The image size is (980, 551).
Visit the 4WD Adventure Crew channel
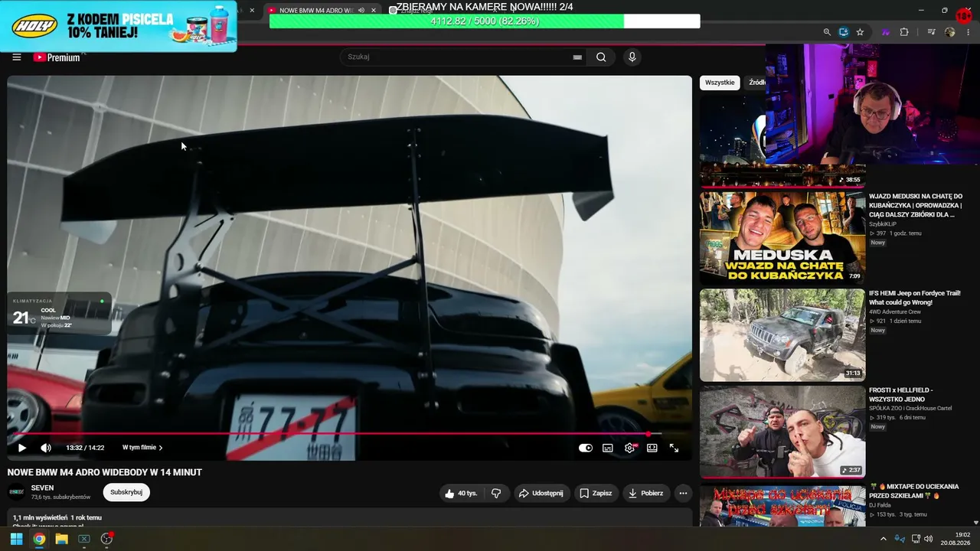pyautogui.click(x=895, y=312)
